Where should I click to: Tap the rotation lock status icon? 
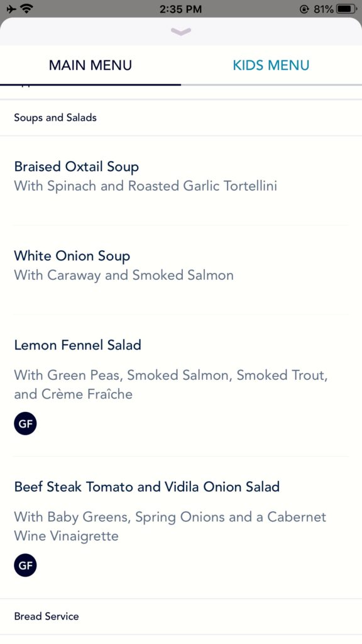304,9
